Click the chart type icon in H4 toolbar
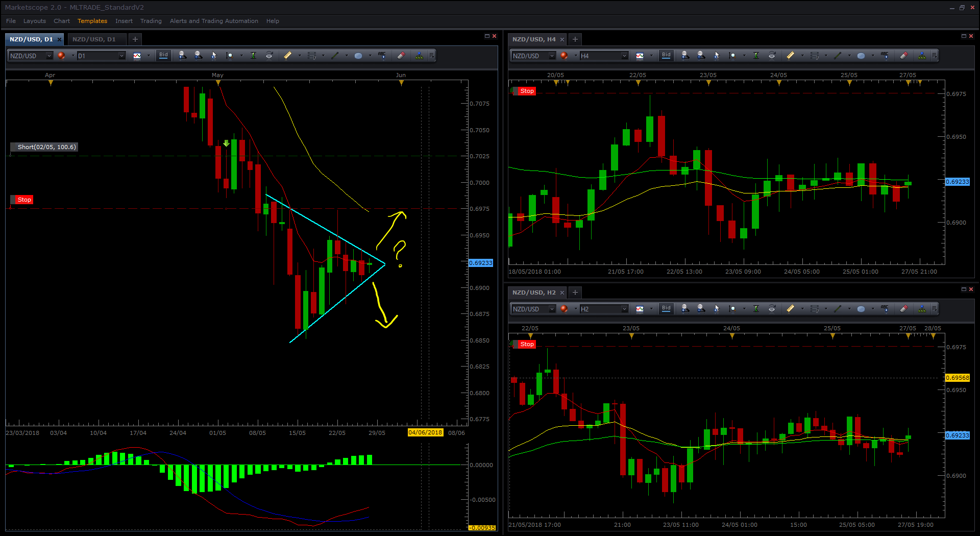The image size is (980, 536). pos(640,56)
